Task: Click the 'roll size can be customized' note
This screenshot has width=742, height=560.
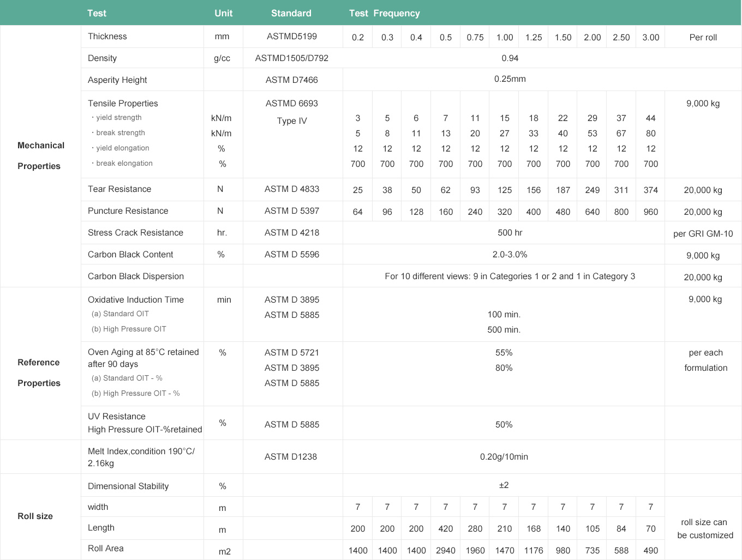Action: pyautogui.click(x=705, y=528)
